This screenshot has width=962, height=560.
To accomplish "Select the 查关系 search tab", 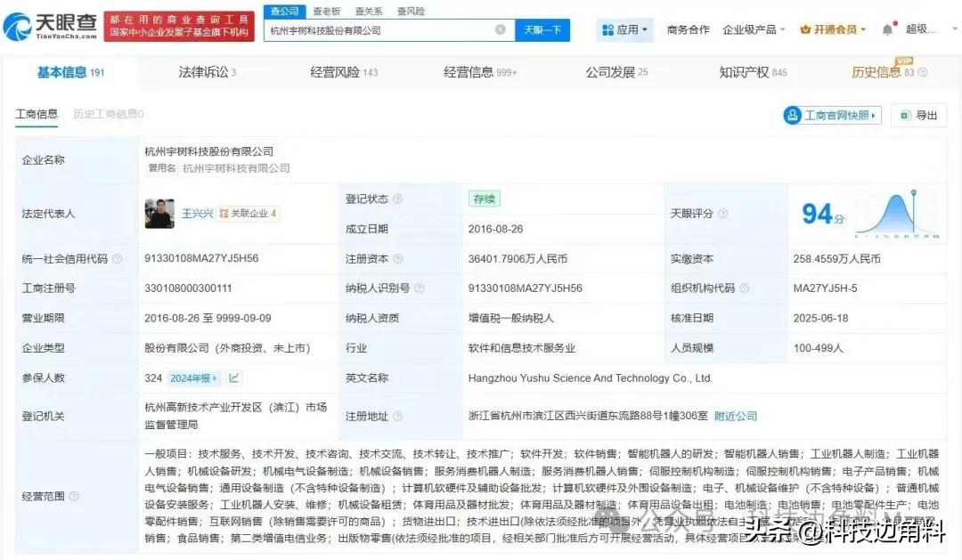I will coord(369,11).
